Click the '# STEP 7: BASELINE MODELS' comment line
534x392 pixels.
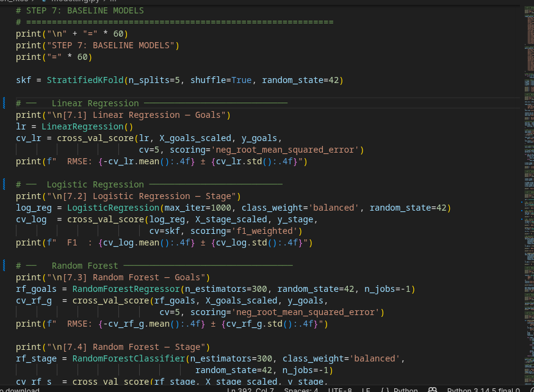[80, 10]
